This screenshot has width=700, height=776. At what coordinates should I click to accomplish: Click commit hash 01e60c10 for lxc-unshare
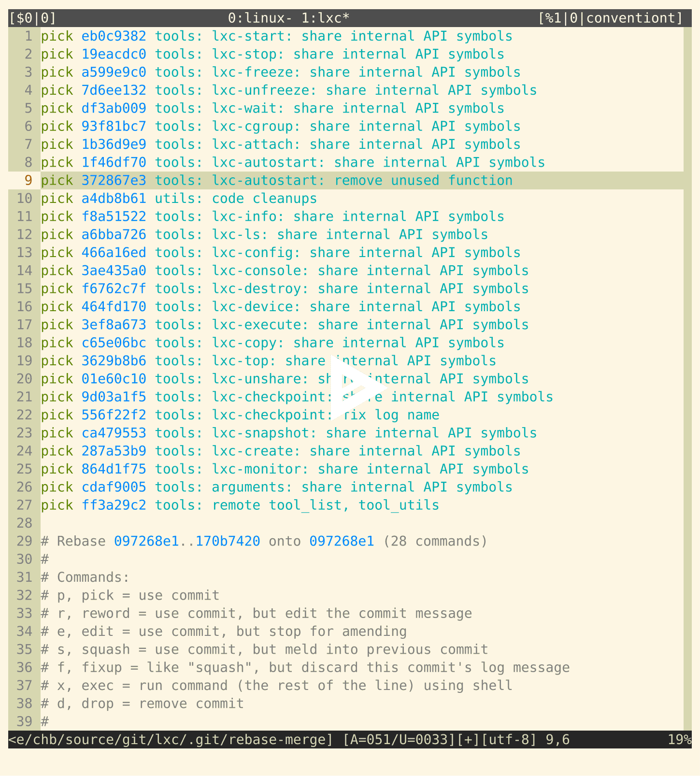click(x=114, y=379)
